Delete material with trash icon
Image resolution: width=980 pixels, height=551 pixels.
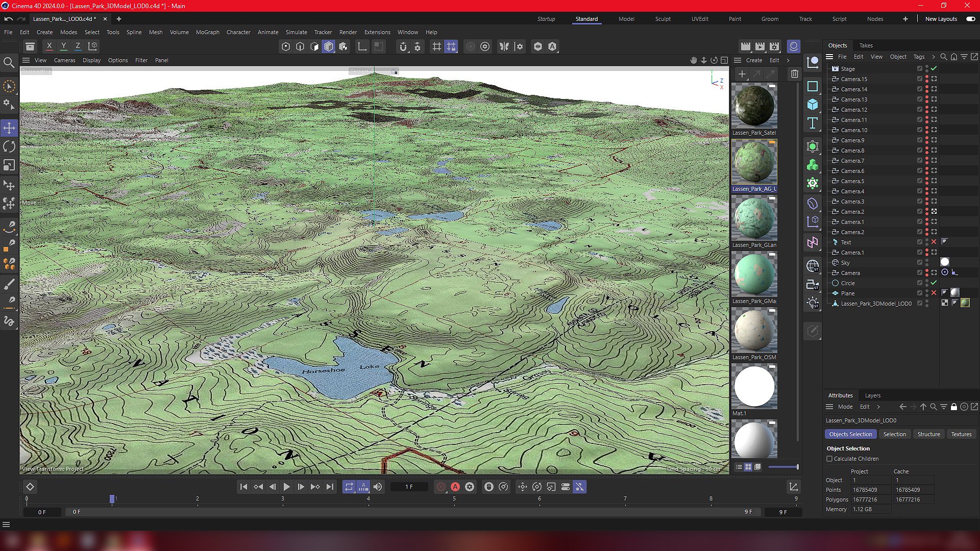(794, 74)
